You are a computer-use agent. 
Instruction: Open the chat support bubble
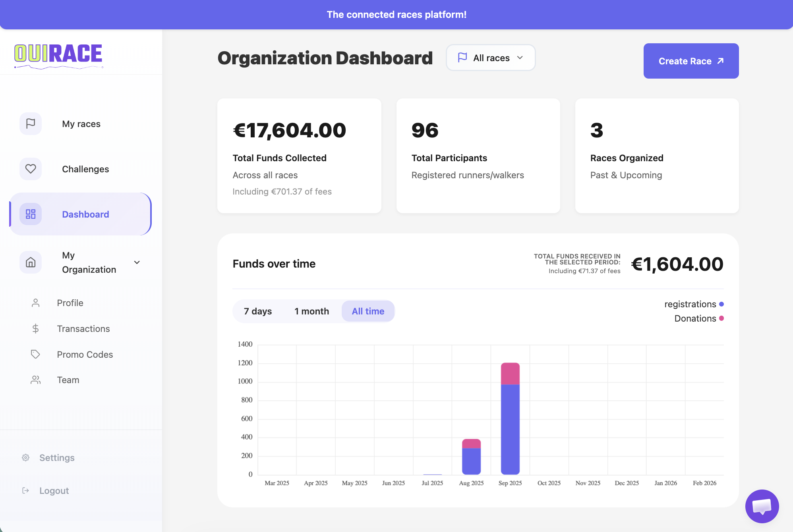pyautogui.click(x=763, y=506)
